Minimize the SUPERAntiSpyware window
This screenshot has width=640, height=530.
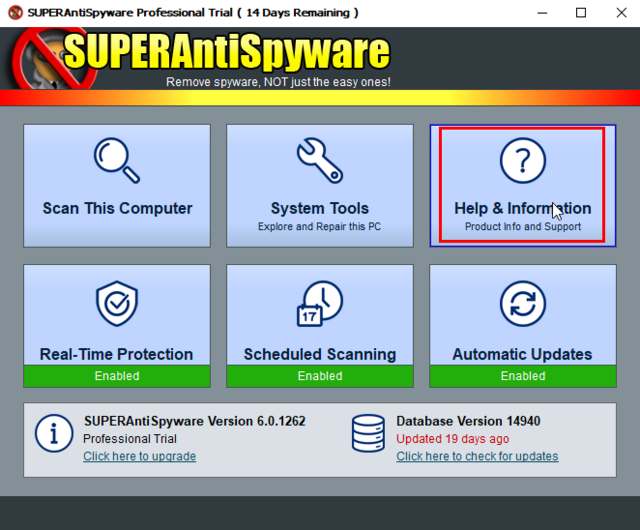[542, 13]
